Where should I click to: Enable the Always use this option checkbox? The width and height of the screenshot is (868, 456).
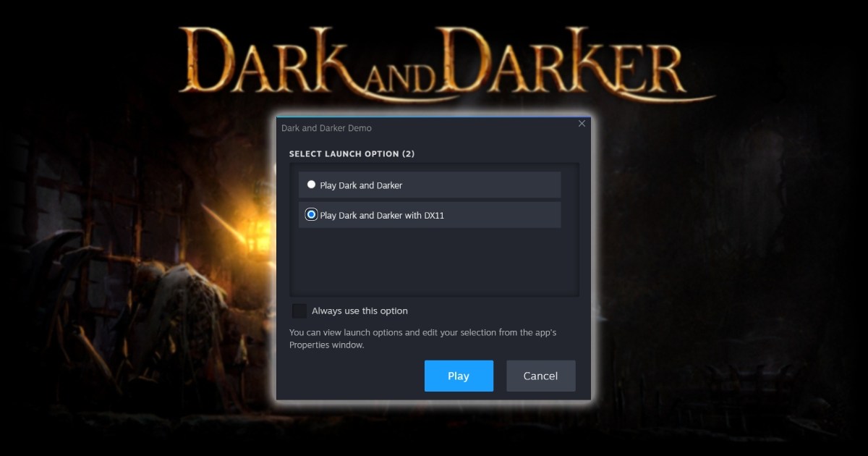pos(299,311)
